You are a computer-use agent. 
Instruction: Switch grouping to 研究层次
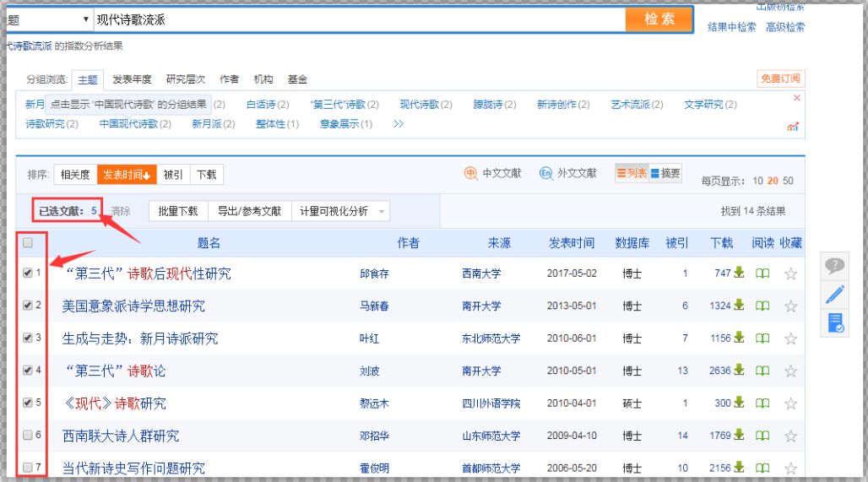point(186,79)
